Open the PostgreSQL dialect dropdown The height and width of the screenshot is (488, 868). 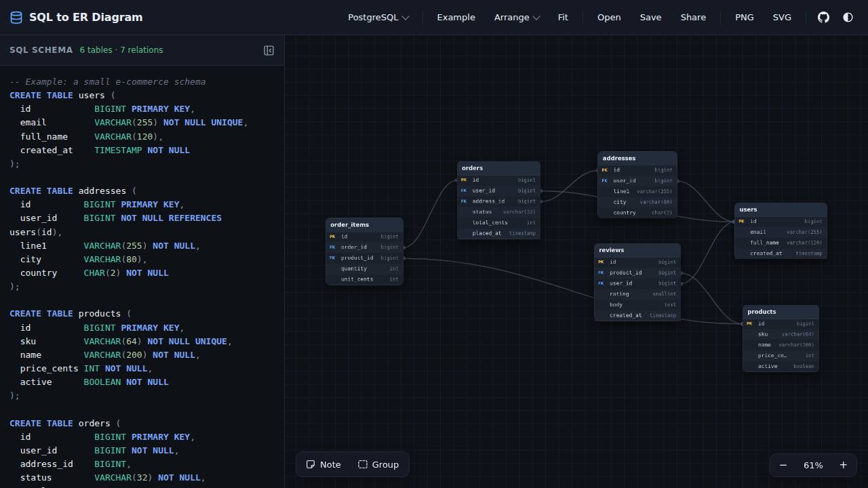coord(378,18)
